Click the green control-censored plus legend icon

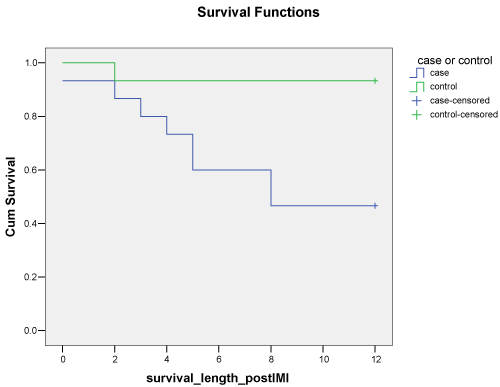coord(417,115)
